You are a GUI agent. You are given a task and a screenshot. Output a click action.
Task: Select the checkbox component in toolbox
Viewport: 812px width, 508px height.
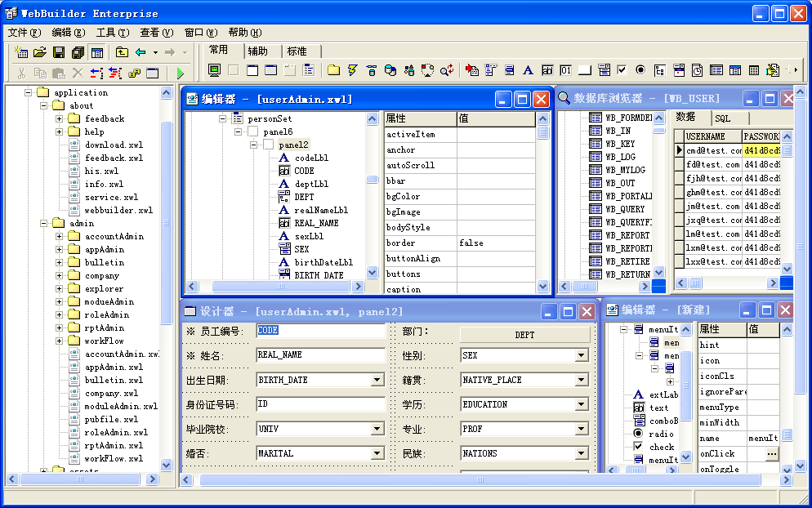[x=622, y=69]
